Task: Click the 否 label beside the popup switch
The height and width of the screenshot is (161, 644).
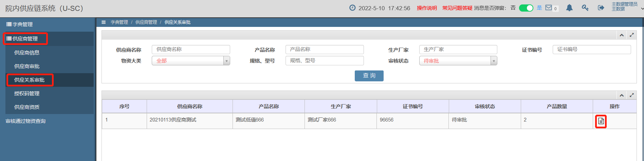Action: pyautogui.click(x=513, y=7)
